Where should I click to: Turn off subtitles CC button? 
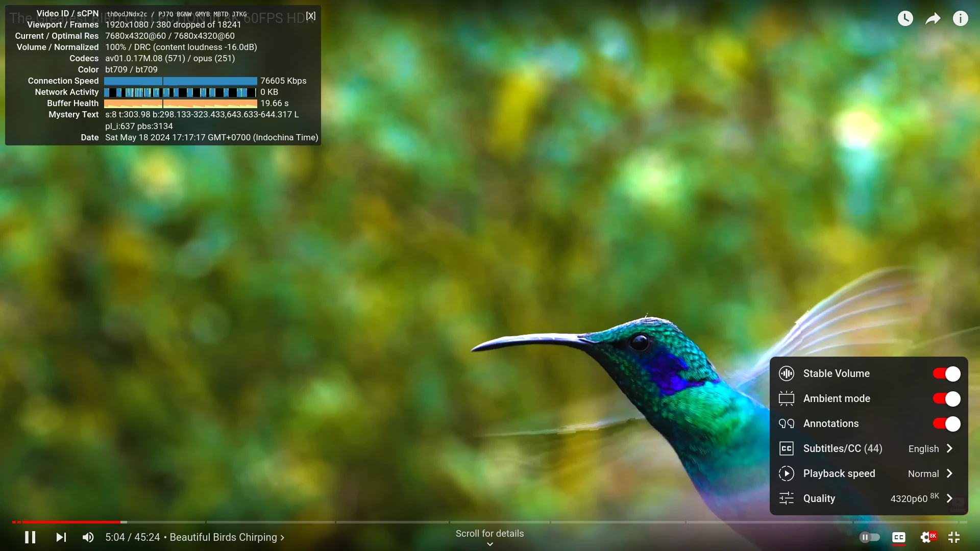click(x=898, y=537)
